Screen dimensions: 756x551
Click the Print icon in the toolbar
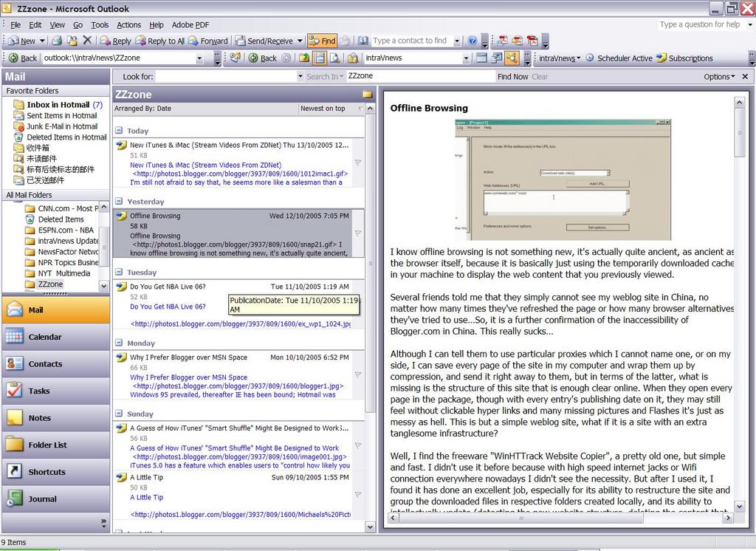(57, 41)
